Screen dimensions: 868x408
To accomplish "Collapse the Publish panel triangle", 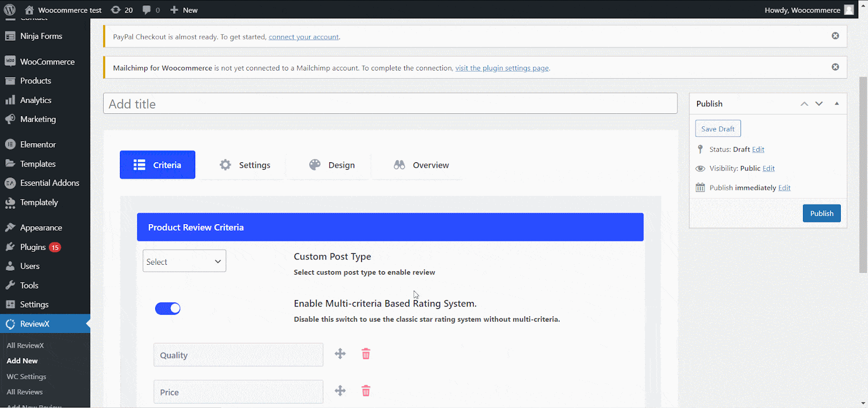I will [x=837, y=104].
